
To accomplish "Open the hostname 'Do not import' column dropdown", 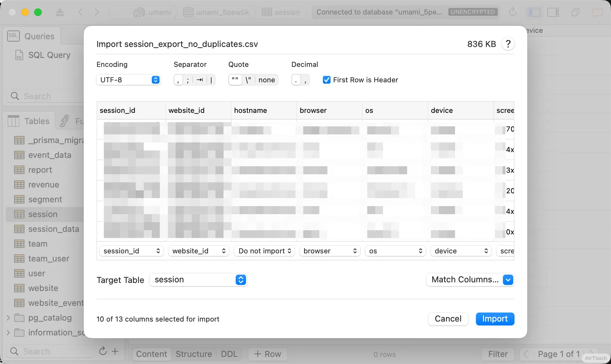I will tap(264, 251).
